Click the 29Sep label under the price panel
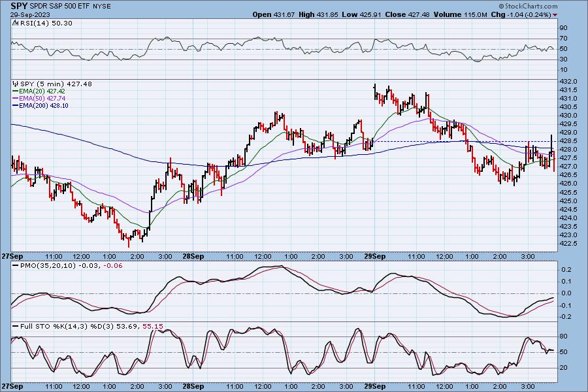Image resolution: width=588 pixels, height=392 pixels. click(x=375, y=257)
